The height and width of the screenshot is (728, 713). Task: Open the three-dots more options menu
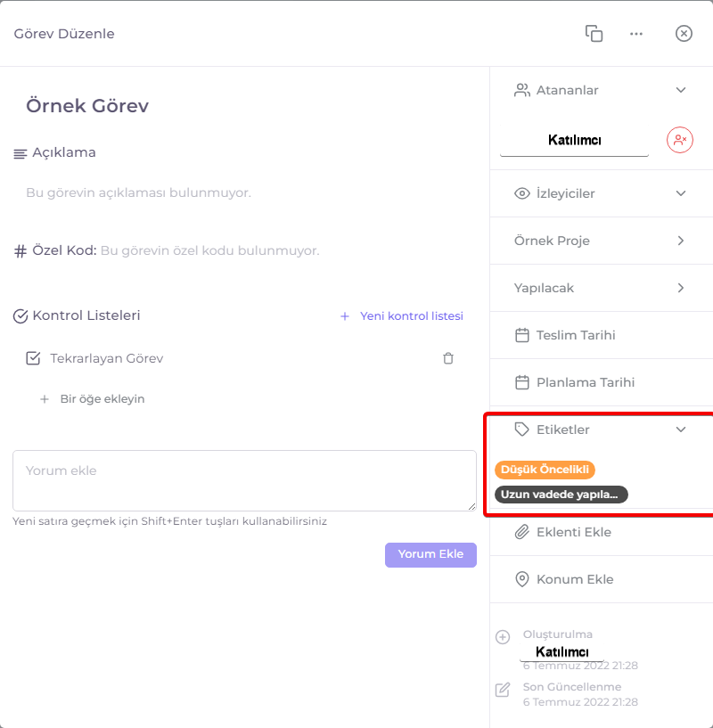(636, 34)
